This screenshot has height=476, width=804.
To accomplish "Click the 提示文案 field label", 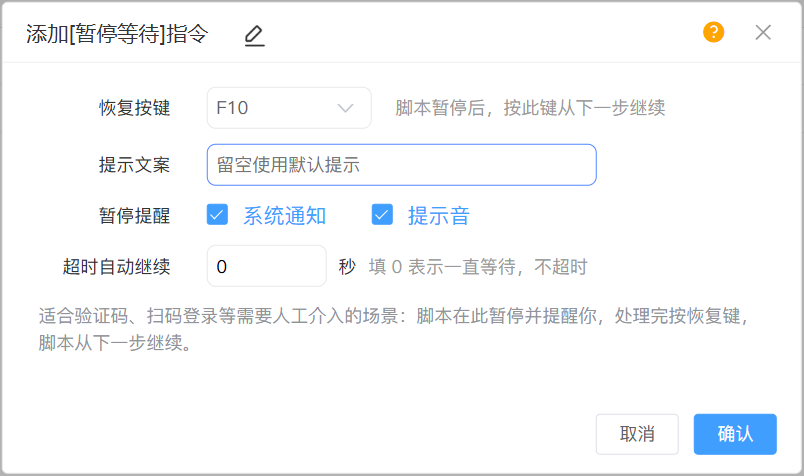I will coord(134,165).
